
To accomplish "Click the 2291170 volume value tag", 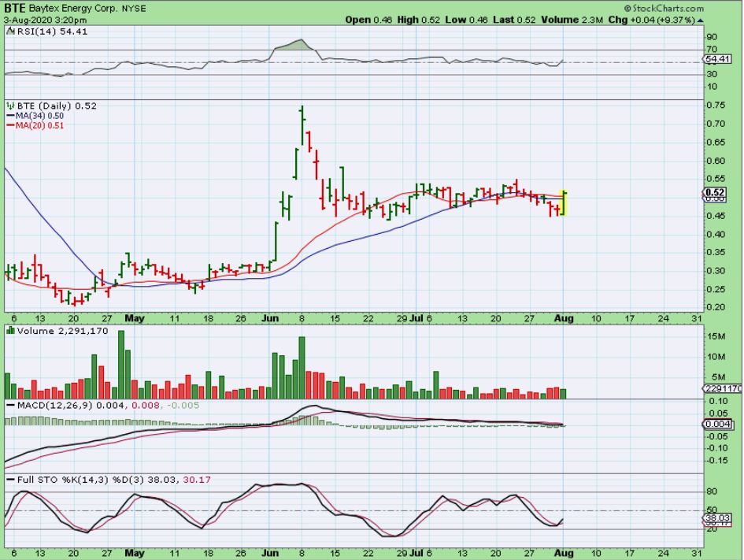I will (x=721, y=388).
